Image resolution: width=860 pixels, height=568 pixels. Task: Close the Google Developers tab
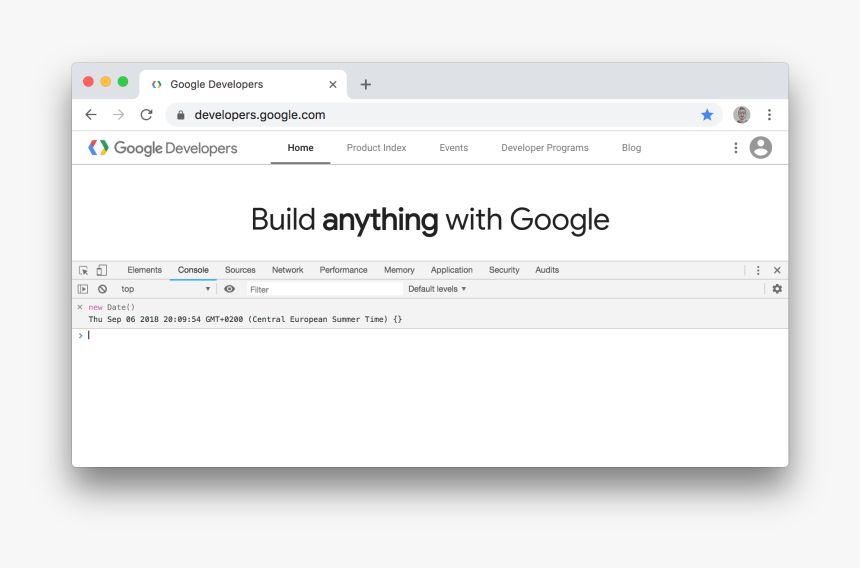click(333, 84)
